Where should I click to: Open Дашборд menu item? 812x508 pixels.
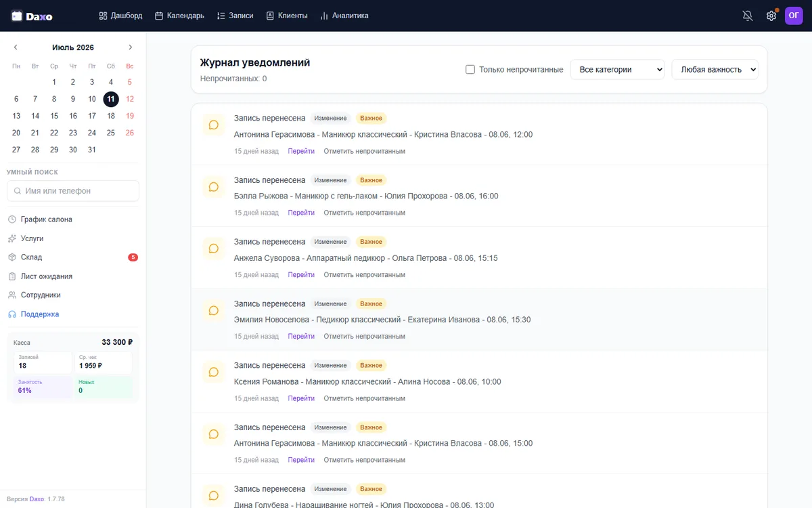click(120, 16)
